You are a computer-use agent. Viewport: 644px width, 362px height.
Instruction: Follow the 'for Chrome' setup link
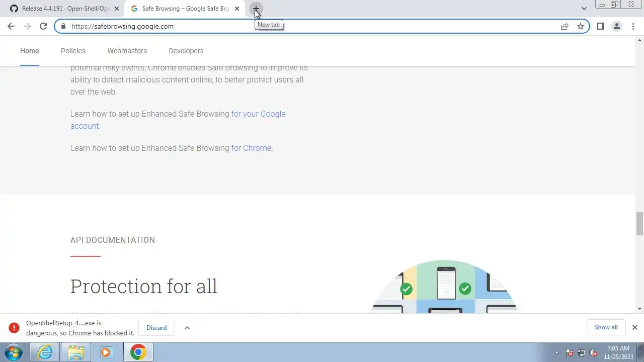pos(251,148)
